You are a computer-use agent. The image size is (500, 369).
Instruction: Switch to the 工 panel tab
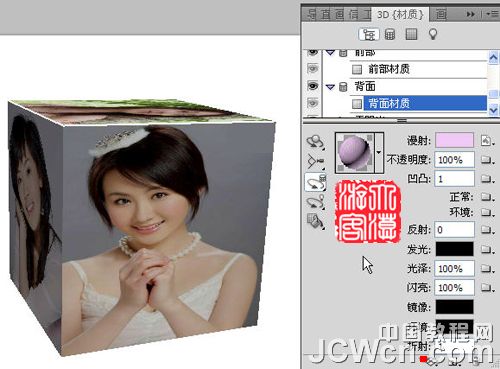(x=367, y=14)
